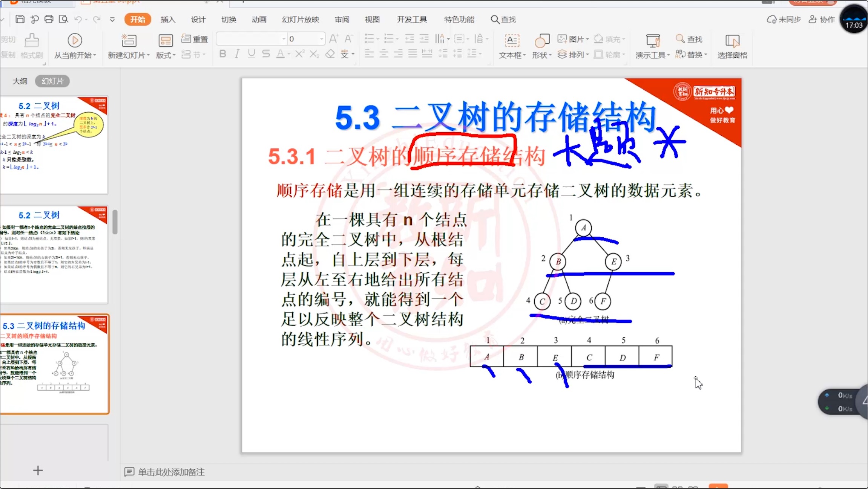Viewport: 868px width, 489px height.
Task: Toggle Strikethrough formatting
Action: (266, 54)
